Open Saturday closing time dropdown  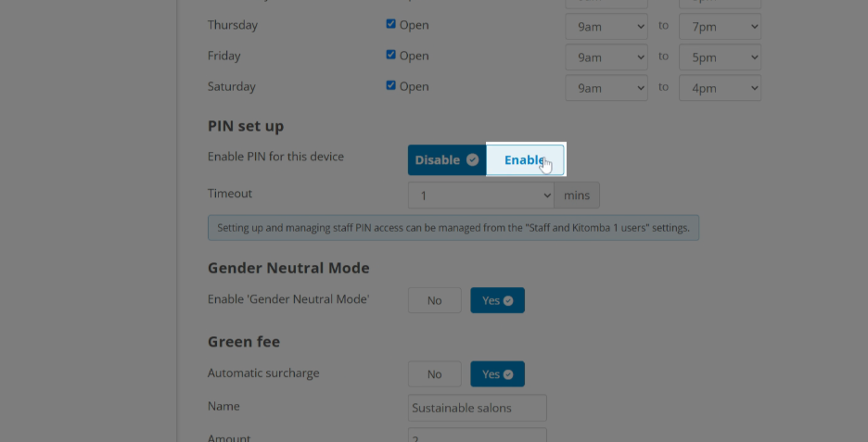pyautogui.click(x=720, y=88)
